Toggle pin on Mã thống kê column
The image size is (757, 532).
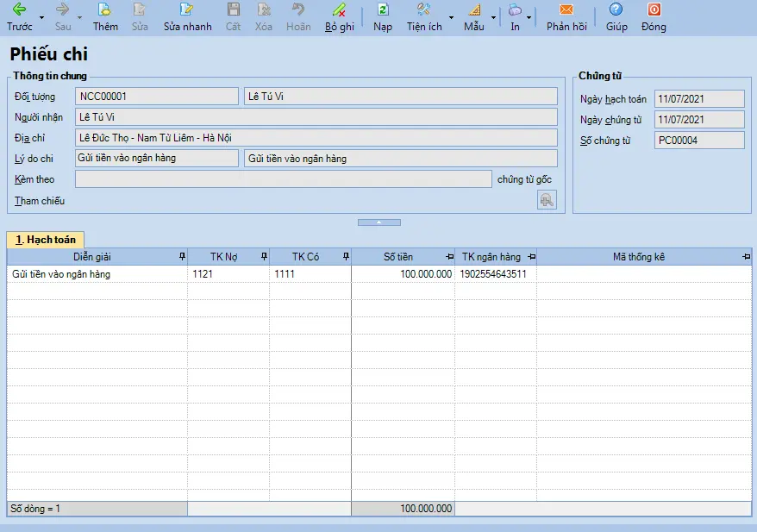pyautogui.click(x=747, y=257)
